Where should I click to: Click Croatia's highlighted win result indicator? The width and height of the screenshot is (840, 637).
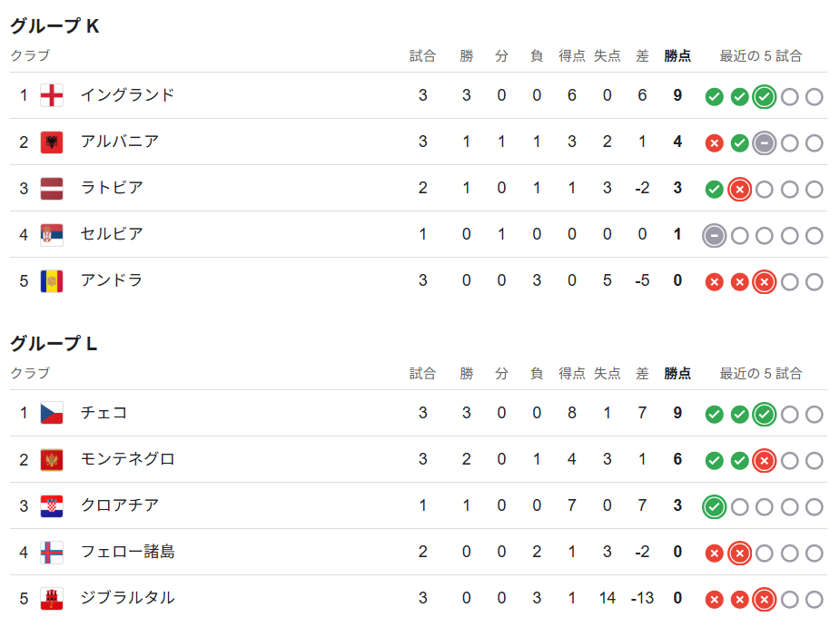click(x=714, y=507)
